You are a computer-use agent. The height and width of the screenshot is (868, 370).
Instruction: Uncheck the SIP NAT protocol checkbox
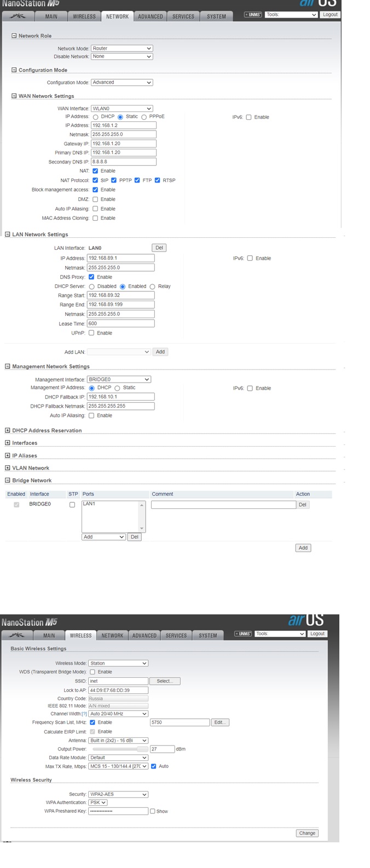tap(95, 180)
